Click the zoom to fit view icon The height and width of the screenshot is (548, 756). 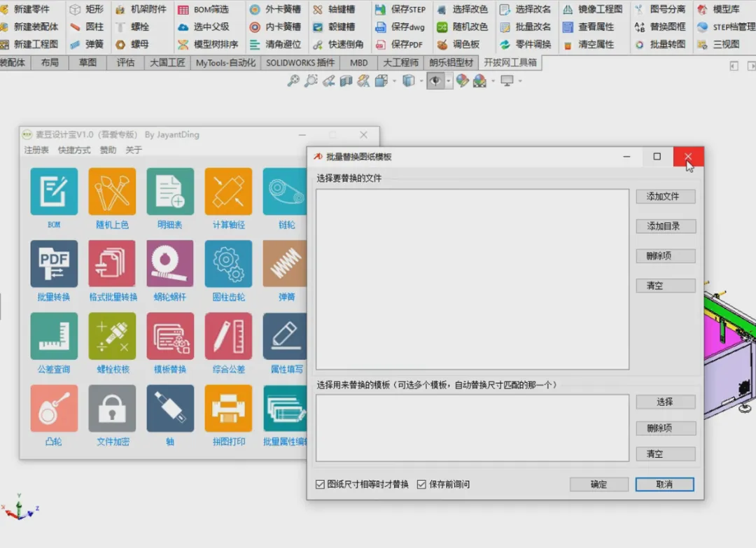pyautogui.click(x=293, y=81)
